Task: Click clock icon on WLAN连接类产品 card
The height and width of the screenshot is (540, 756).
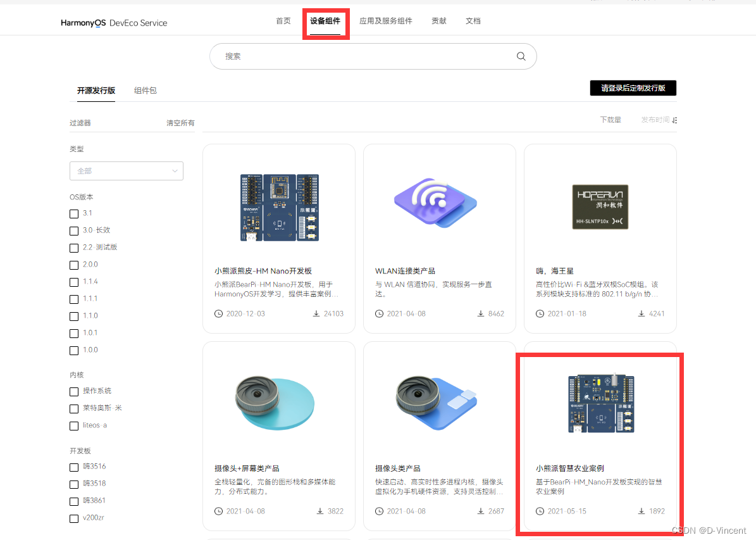Action: click(379, 313)
